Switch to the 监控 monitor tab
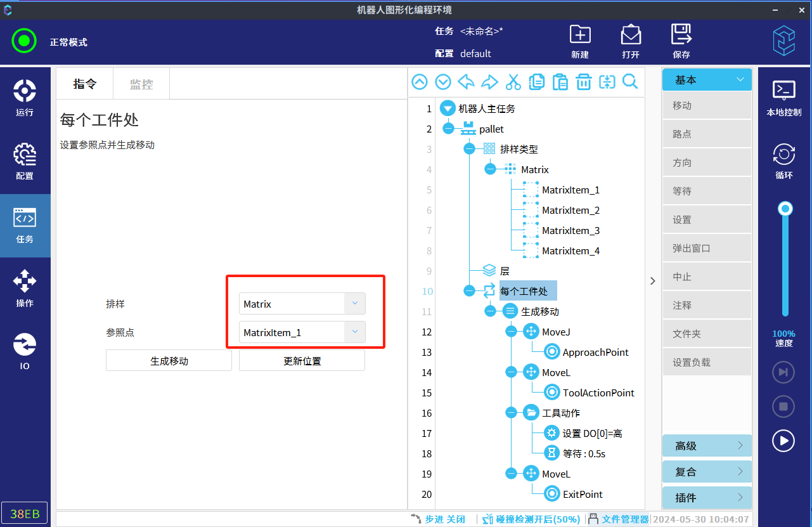Viewport: 812px width, 527px height. pyautogui.click(x=141, y=84)
